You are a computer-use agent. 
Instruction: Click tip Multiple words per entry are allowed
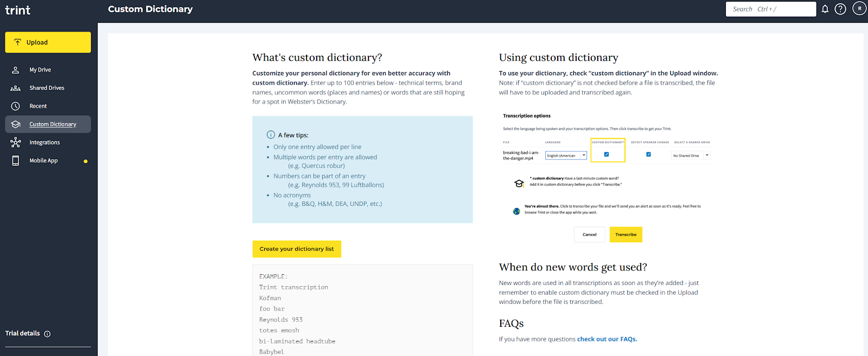(325, 157)
